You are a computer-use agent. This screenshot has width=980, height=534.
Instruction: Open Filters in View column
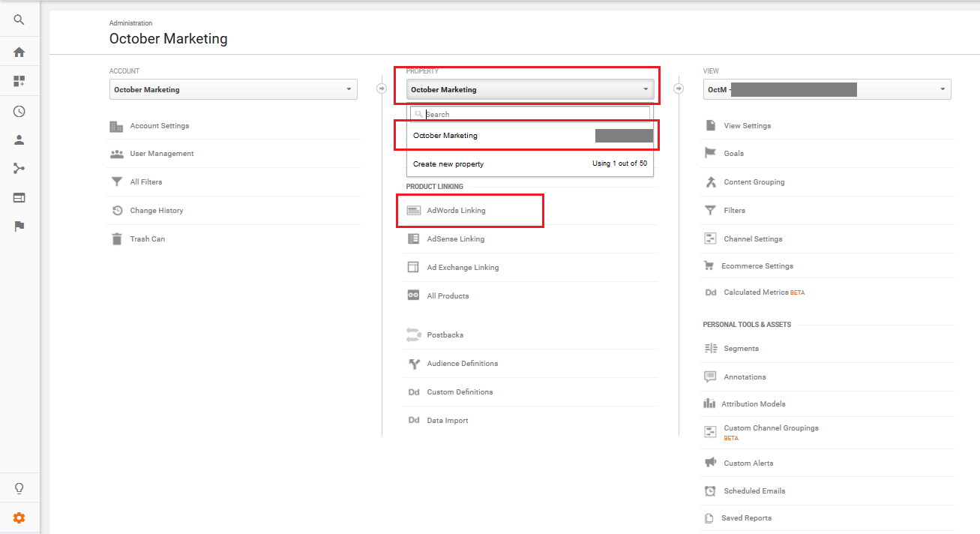click(x=735, y=211)
